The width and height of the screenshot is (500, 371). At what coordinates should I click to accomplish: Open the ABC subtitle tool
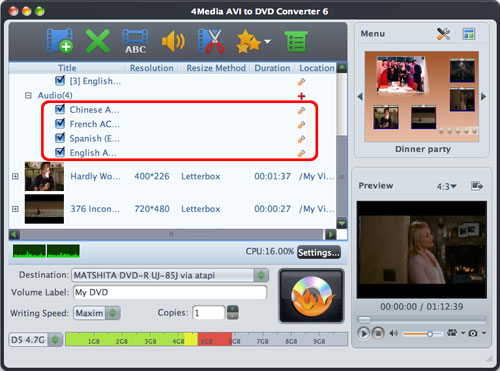pyautogui.click(x=135, y=41)
